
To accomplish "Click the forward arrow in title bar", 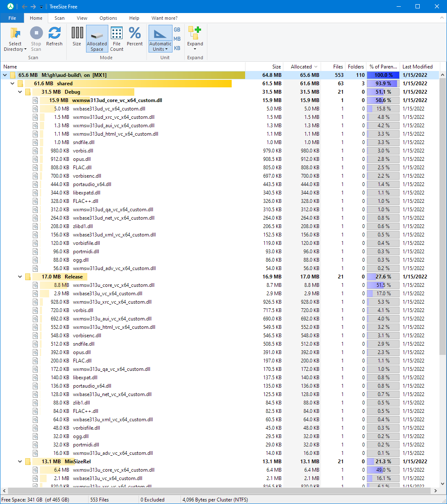I will 33,7.
